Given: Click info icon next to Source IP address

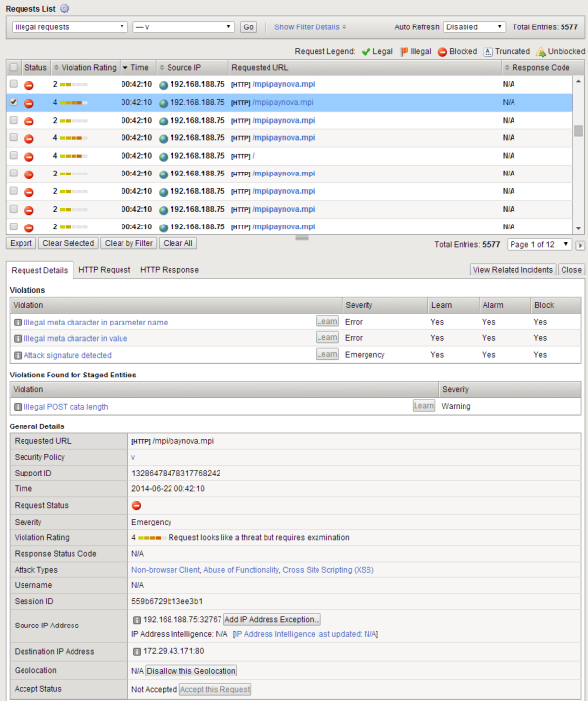Looking at the screenshot, I should [x=136, y=619].
